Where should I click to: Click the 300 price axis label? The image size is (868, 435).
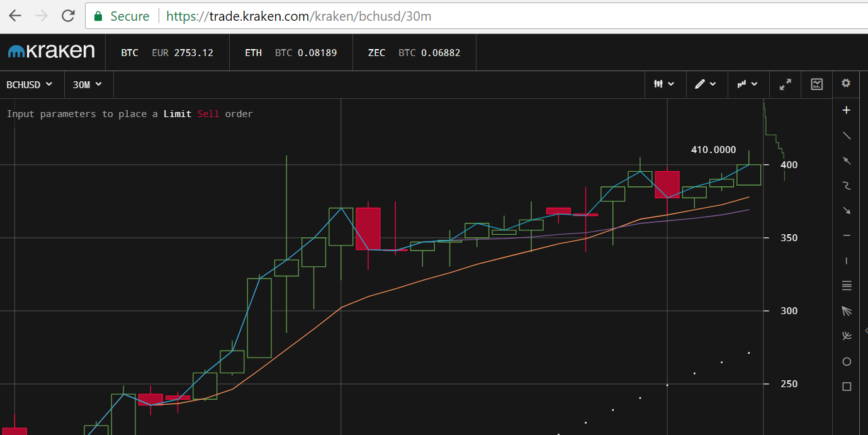tap(789, 311)
